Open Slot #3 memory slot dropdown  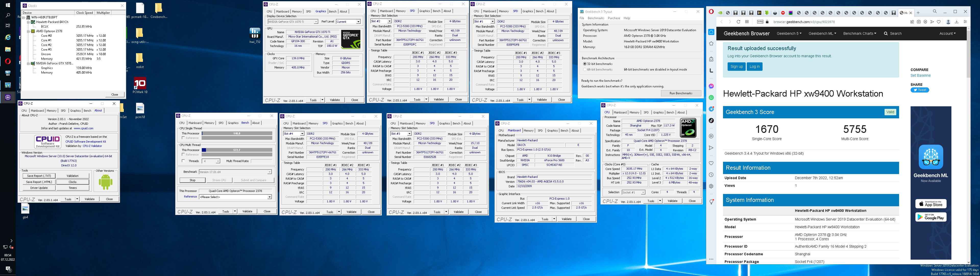click(401, 134)
